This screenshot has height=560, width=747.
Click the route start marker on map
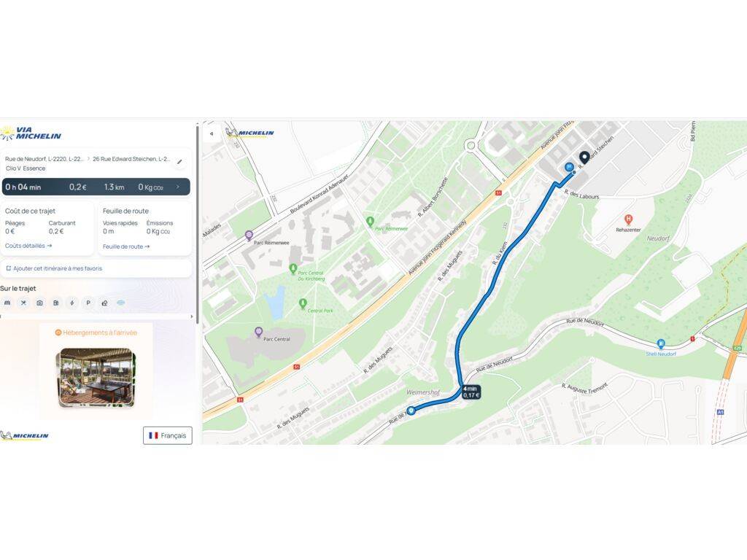click(x=411, y=411)
